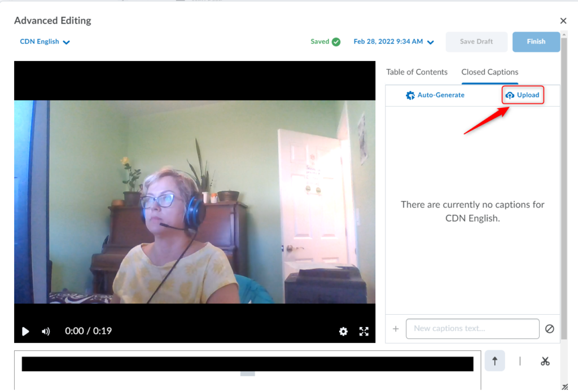
Task: Switch to Table of Contents tab
Action: point(417,72)
